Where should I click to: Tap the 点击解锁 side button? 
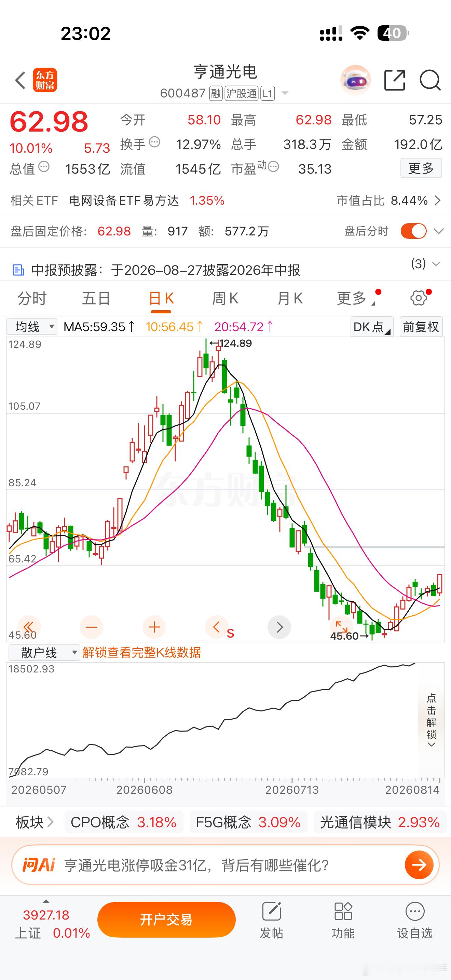click(431, 721)
